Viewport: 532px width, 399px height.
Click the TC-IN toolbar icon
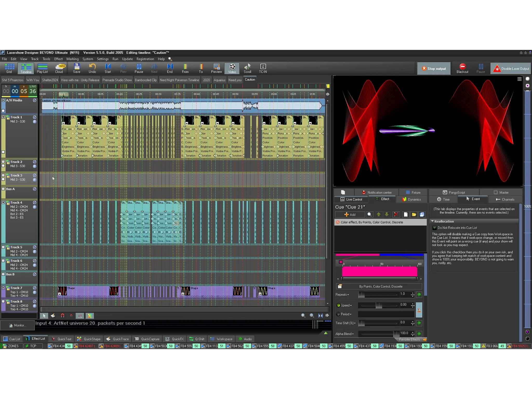(263, 68)
